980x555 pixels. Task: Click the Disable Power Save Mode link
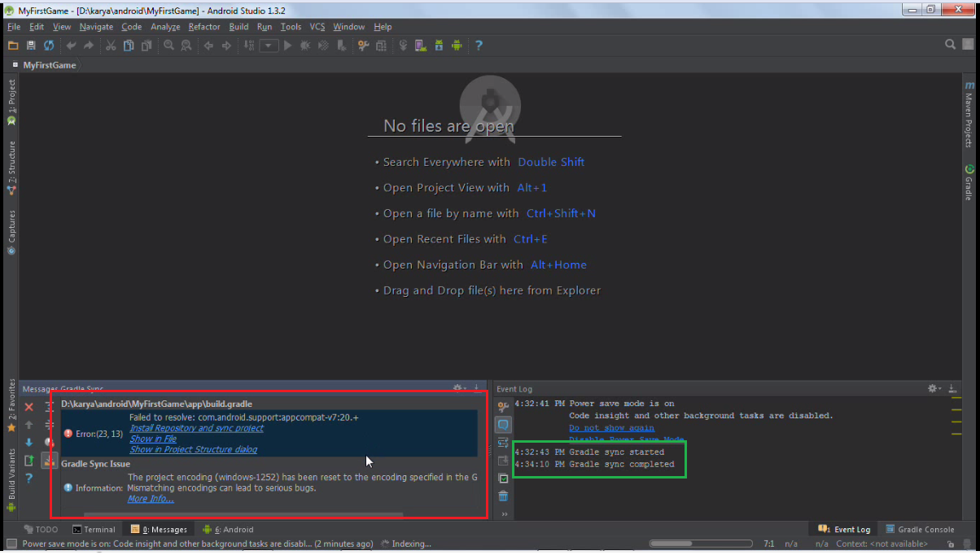(627, 439)
